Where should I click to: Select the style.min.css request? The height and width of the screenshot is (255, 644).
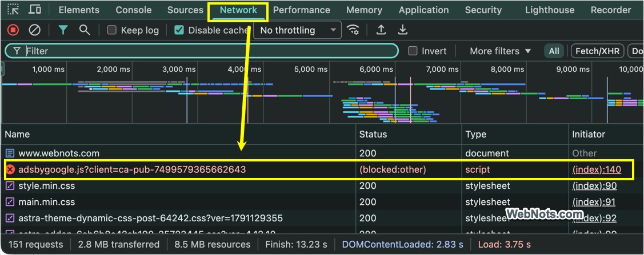pyautogui.click(x=322, y=186)
